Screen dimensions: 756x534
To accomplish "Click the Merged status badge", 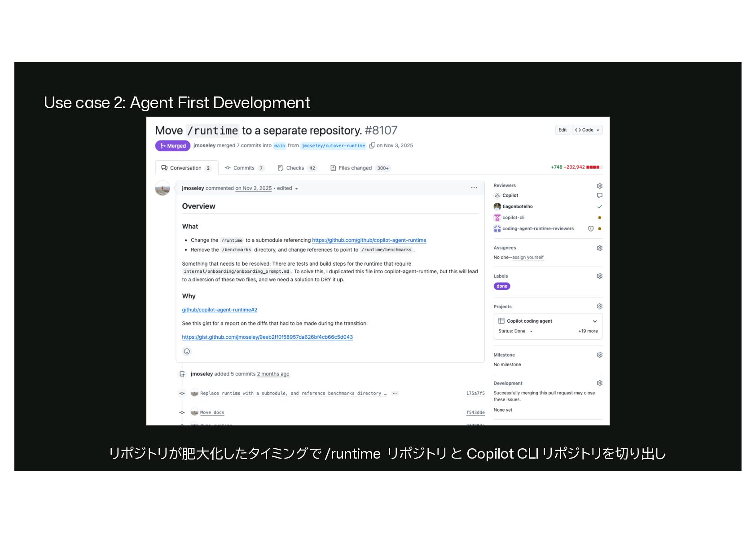I will coord(173,146).
